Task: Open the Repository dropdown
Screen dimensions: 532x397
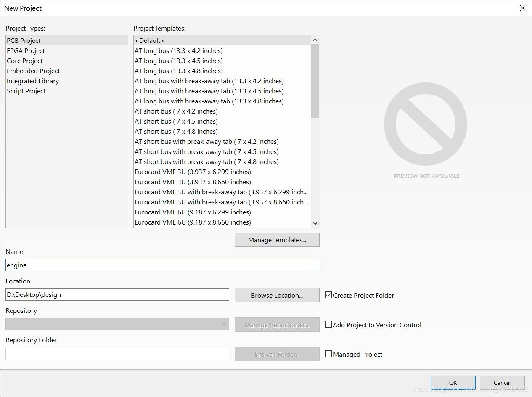Action: (117, 324)
